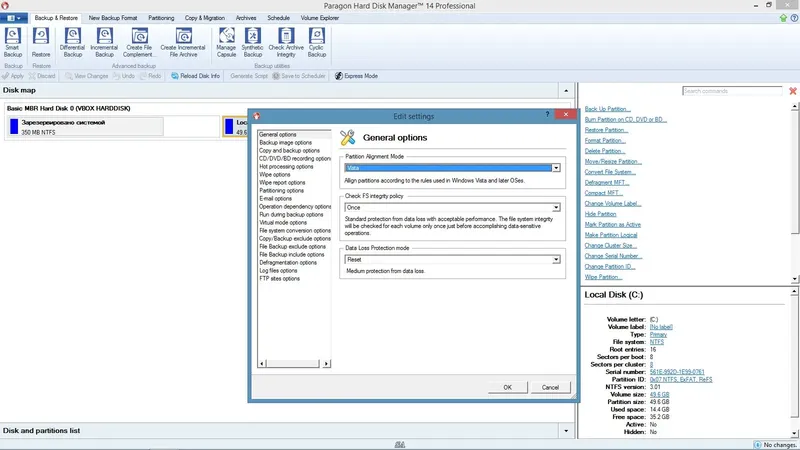Select FTP sites options in settings list

(279, 279)
